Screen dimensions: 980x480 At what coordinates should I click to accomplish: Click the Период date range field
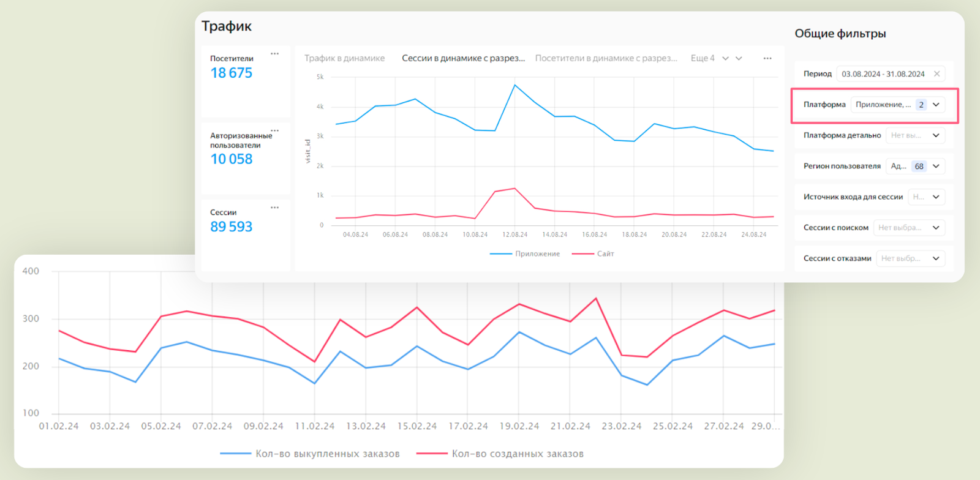click(883, 74)
